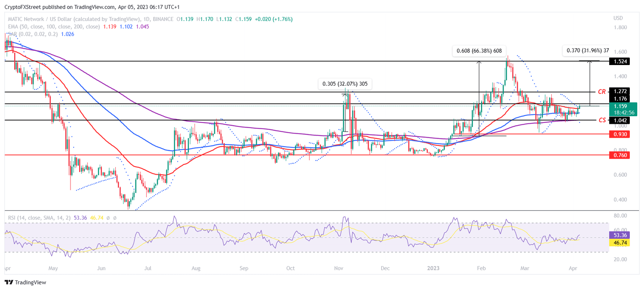Image resolution: width=644 pixels, height=290 pixels.
Task: Click the CS marker beside the price scale
Action: (602, 120)
